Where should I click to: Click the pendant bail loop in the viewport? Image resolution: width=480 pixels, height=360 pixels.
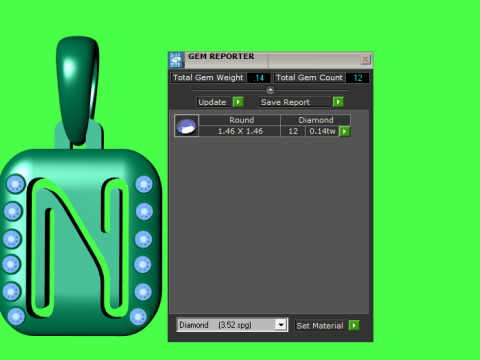(x=78, y=90)
